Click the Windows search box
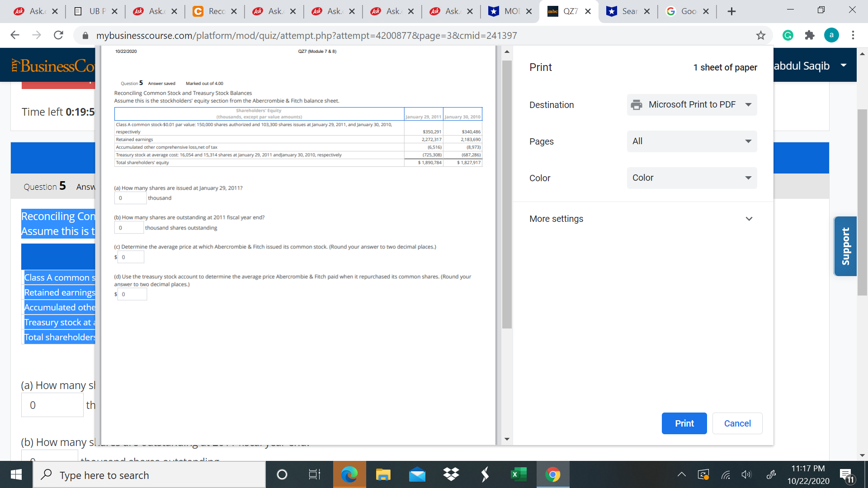Viewport: 868px width, 488px height. (149, 475)
